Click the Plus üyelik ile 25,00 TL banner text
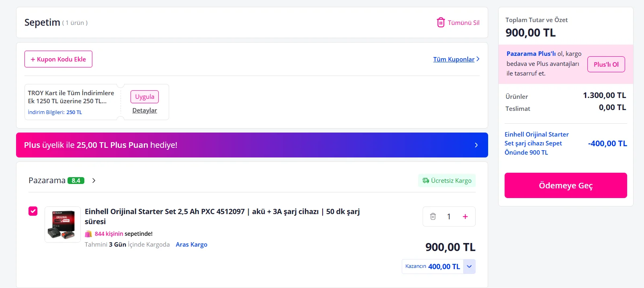Viewport: 644px width, 288px height. [101, 145]
